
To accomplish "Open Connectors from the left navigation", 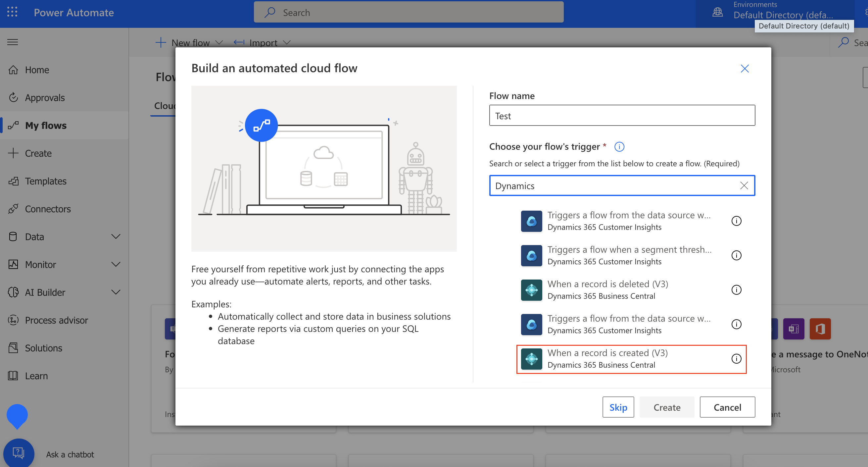I will [48, 209].
